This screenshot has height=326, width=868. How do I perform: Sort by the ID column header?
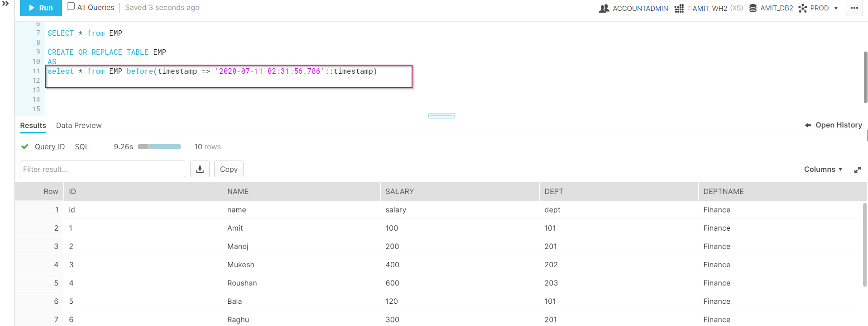click(143, 191)
